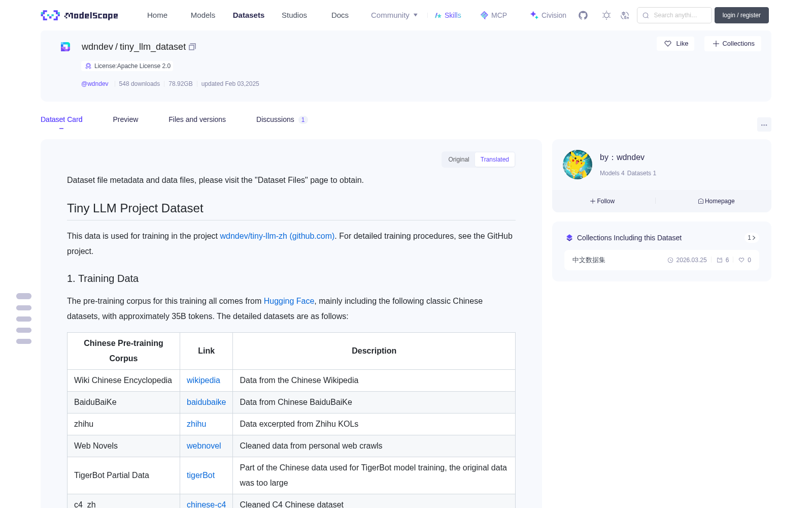The image size is (812, 508).
Task: Switch to Translated text view
Action: [495, 160]
